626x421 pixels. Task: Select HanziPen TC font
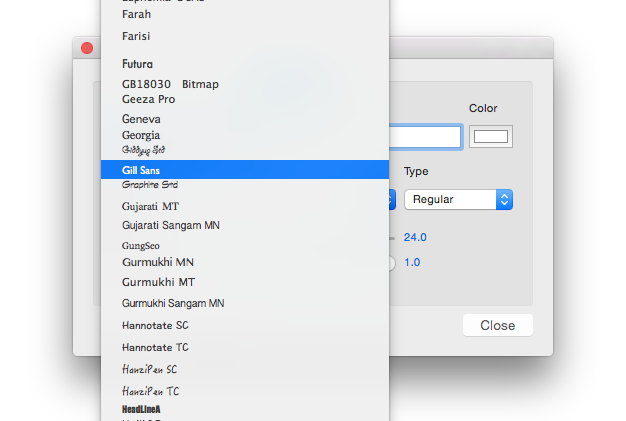coord(151,391)
